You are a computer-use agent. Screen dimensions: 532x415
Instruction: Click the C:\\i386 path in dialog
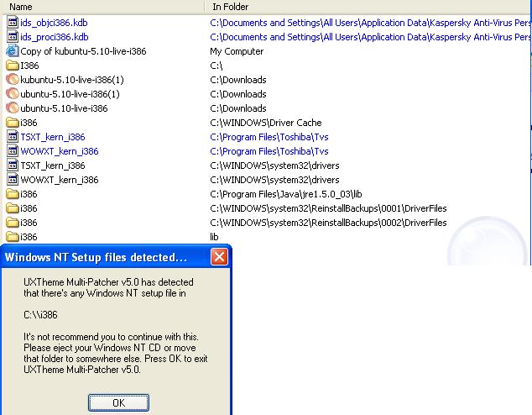40,315
